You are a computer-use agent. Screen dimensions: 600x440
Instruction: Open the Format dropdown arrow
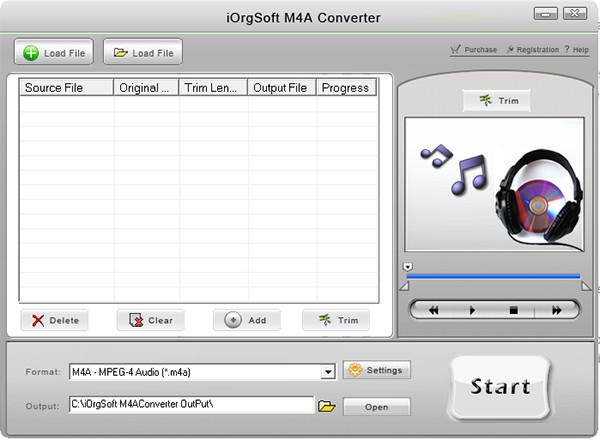[328, 372]
